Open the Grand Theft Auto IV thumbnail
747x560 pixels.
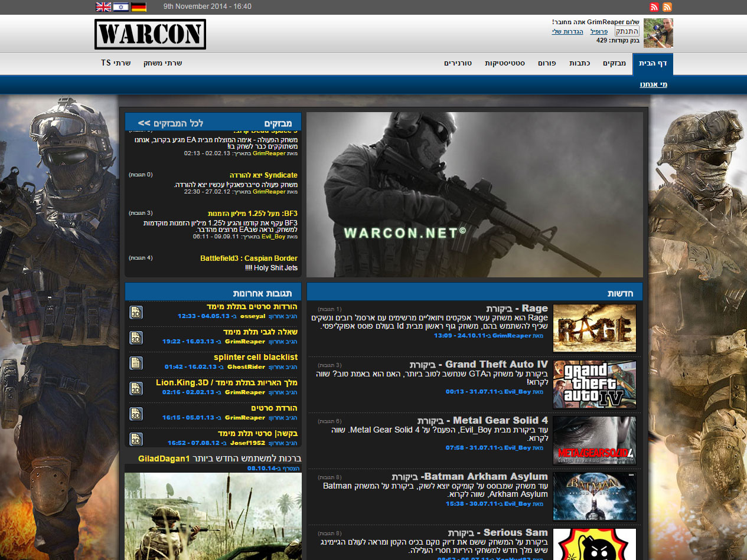click(x=595, y=384)
